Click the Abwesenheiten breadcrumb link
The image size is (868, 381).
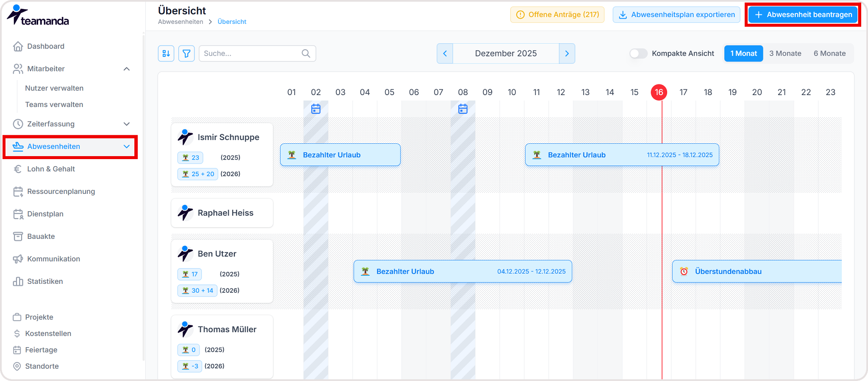point(181,22)
